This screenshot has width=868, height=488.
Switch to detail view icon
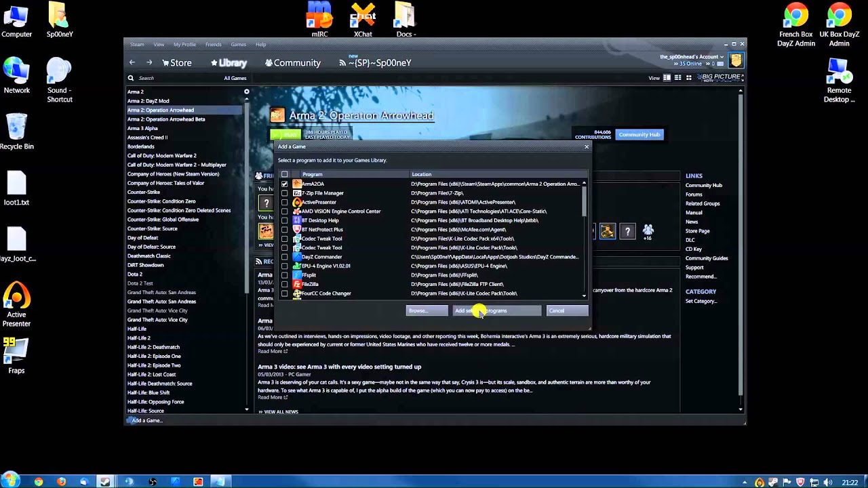(667, 78)
